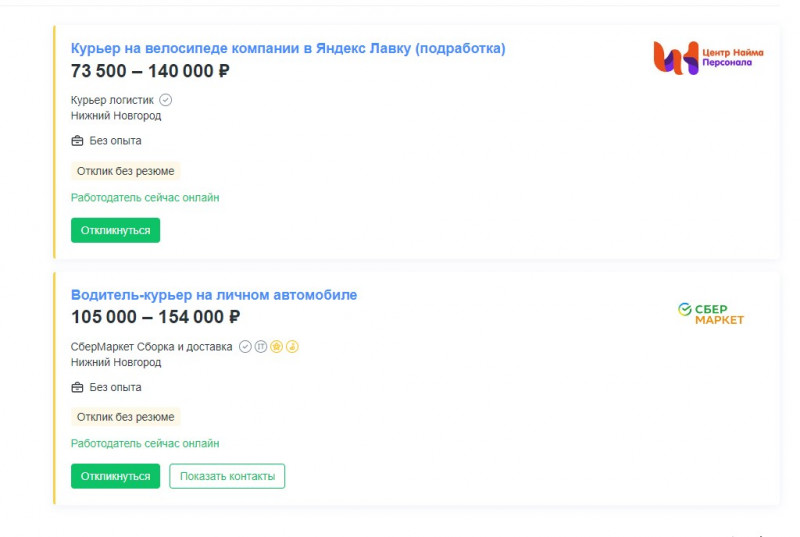Click the IT accreditation badge of СберМаркет
Screen dimensions: 800x537
pos(261,347)
